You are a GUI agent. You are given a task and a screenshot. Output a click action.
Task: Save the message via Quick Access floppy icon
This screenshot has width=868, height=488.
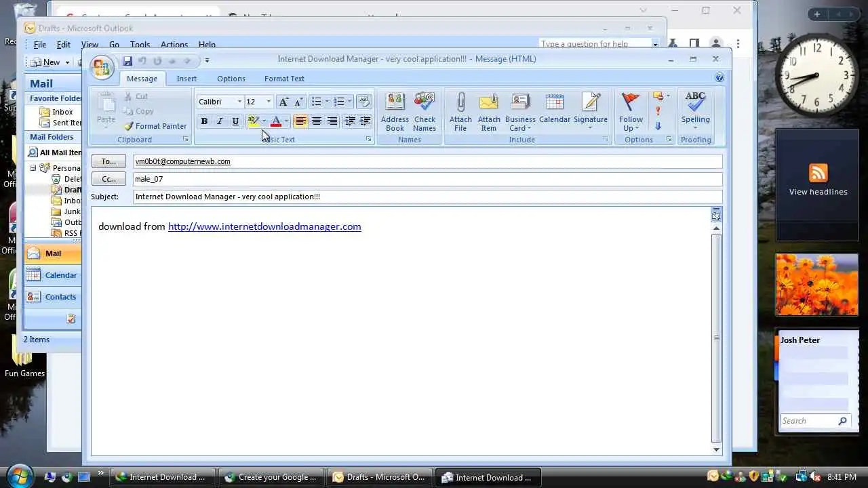click(x=127, y=61)
